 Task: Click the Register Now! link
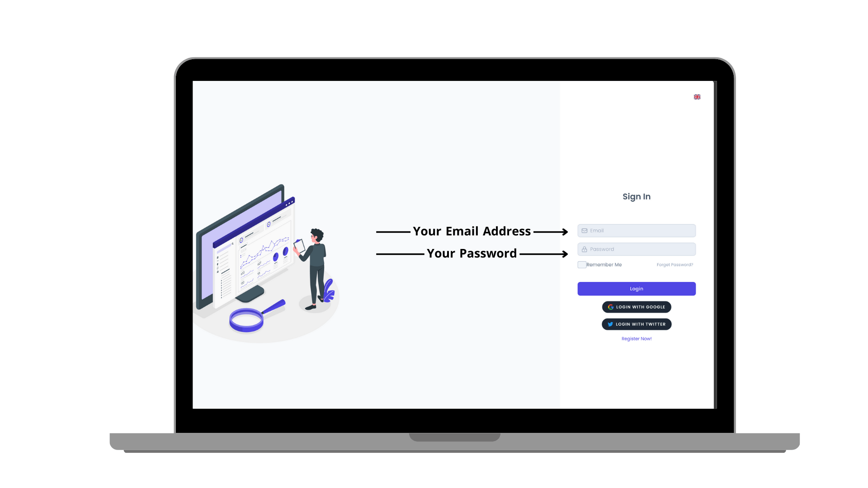point(636,338)
